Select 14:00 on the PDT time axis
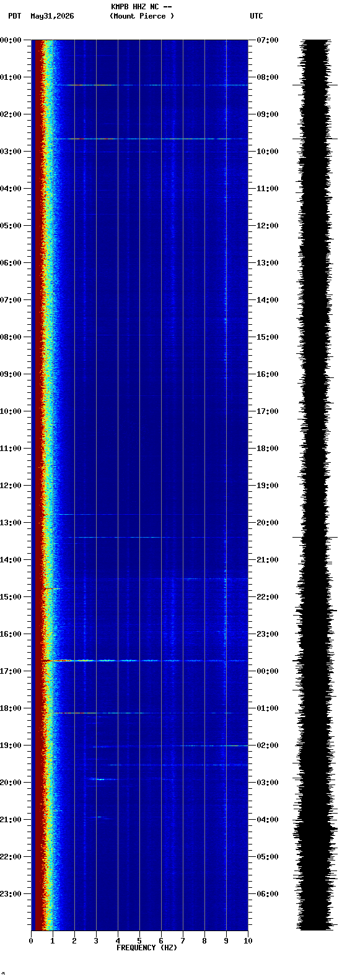 (11, 560)
